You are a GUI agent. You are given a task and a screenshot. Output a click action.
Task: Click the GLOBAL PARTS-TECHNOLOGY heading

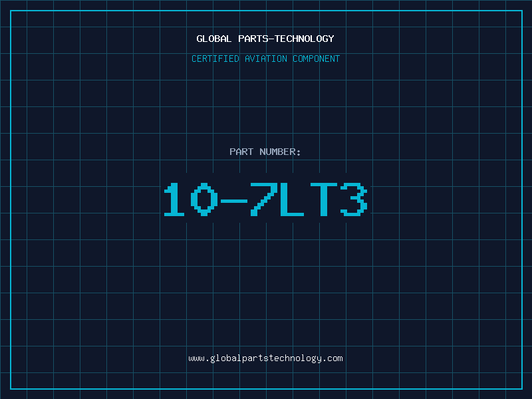265,39
